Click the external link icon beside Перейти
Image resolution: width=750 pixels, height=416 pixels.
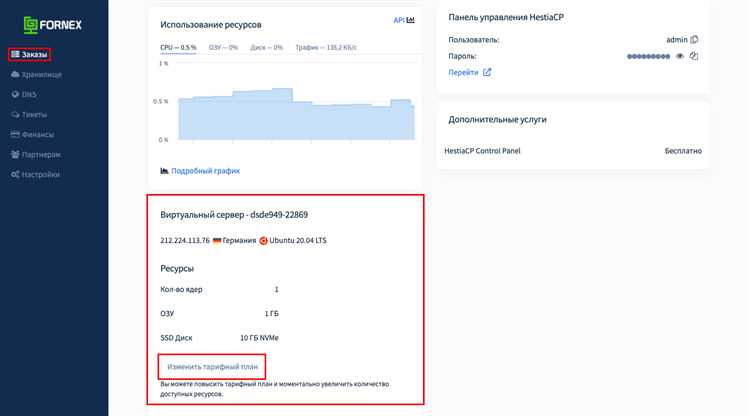[487, 72]
